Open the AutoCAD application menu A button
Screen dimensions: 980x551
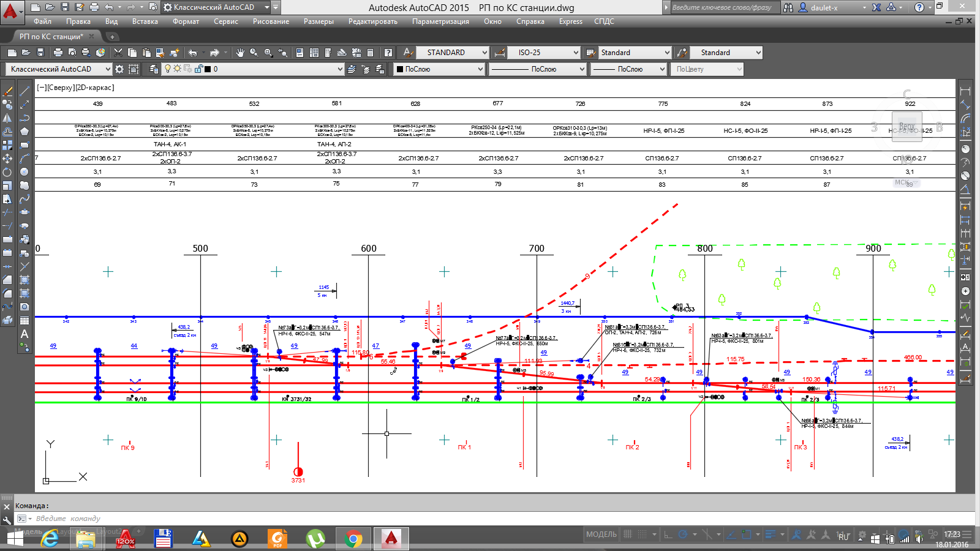[x=11, y=10]
